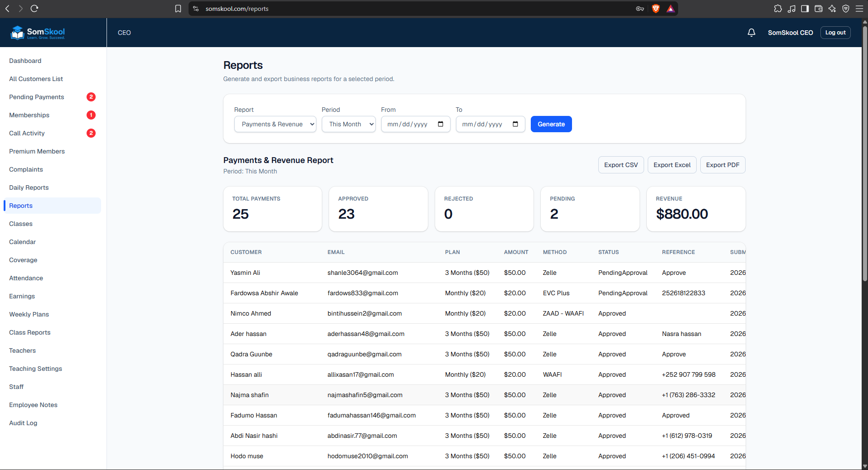
Task: Open Memberships sidebar item
Action: tap(53, 115)
